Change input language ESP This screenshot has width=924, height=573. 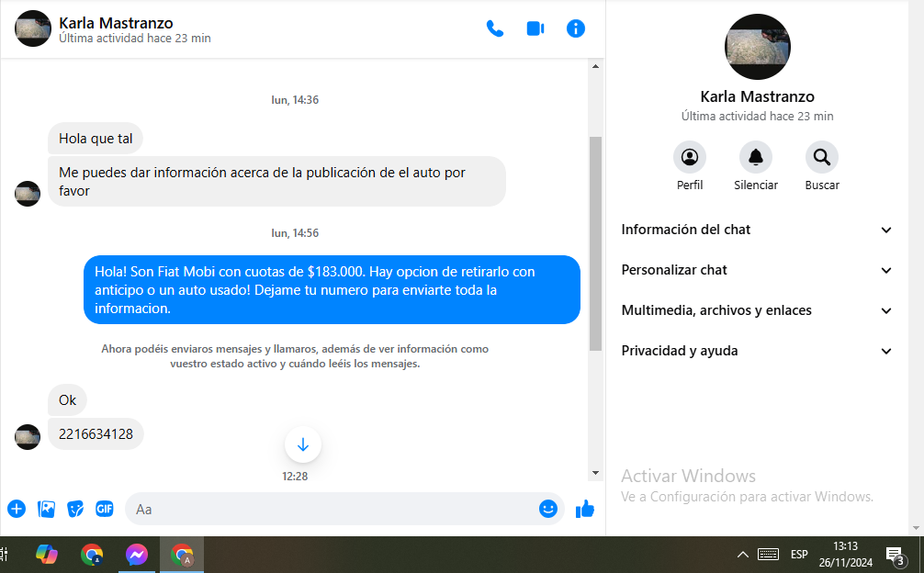click(799, 554)
